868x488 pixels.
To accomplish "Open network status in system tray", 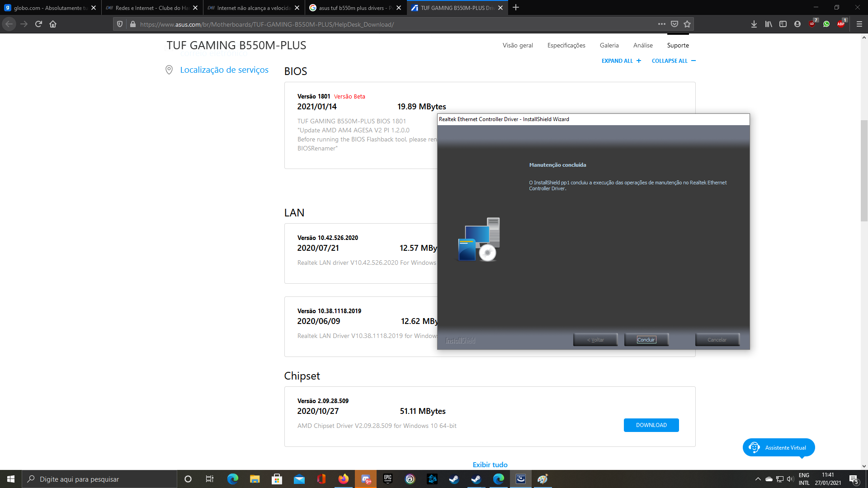I will pyautogui.click(x=780, y=479).
